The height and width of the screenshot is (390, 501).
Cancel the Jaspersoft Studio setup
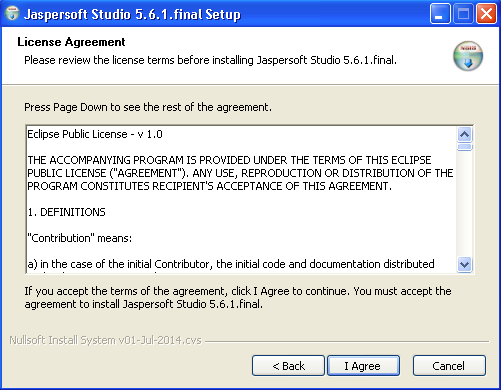(x=449, y=366)
